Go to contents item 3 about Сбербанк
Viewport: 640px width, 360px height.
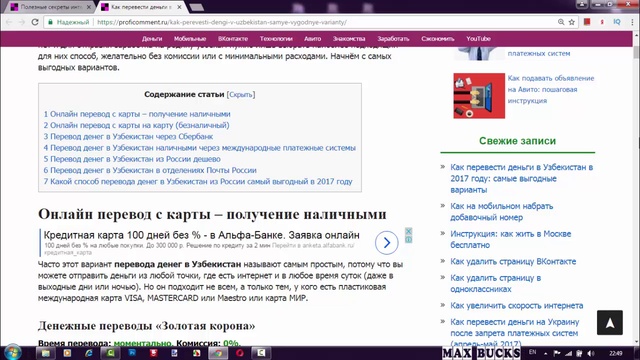click(x=128, y=136)
